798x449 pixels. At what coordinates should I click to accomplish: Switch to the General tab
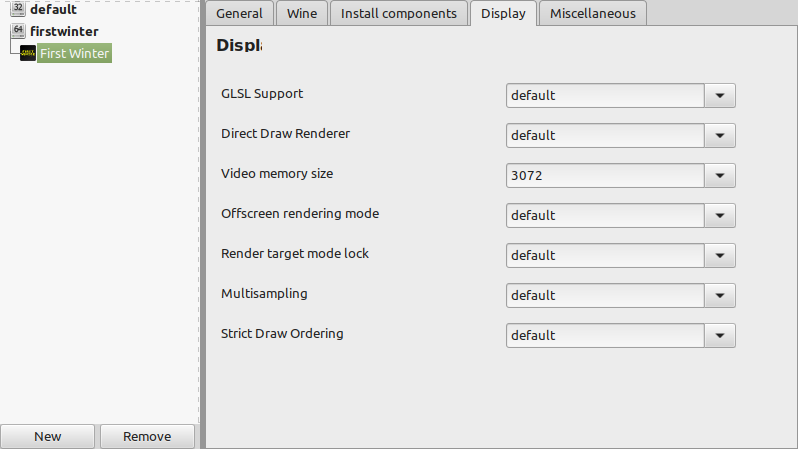click(x=239, y=13)
